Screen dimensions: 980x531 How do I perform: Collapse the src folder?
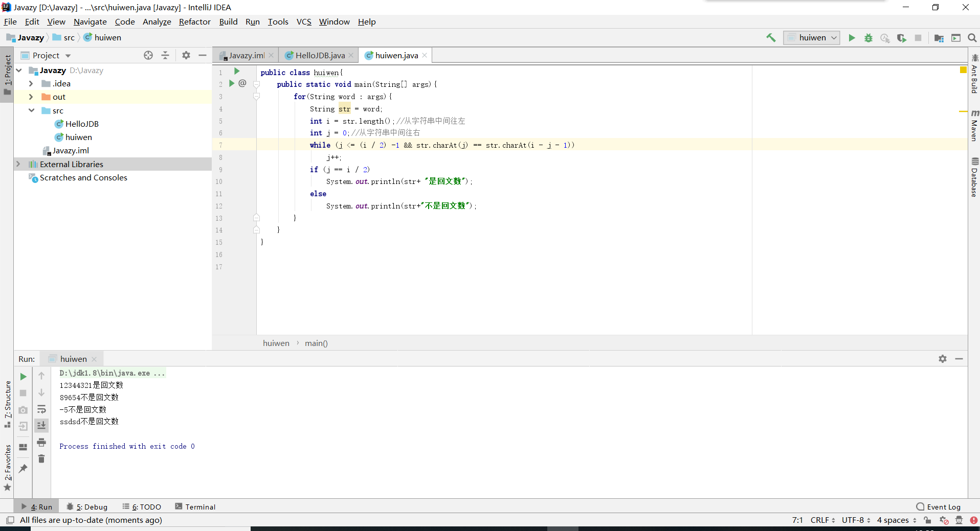pyautogui.click(x=31, y=110)
